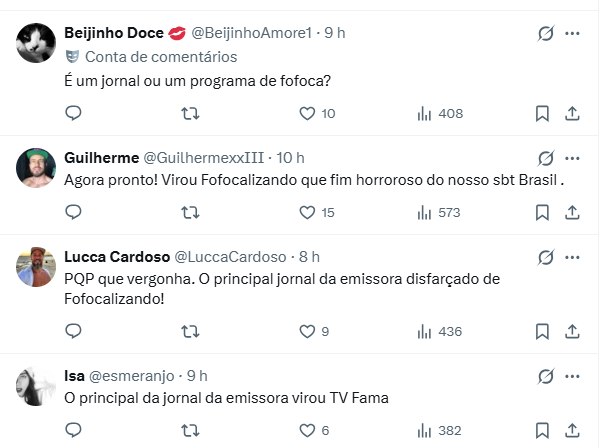Viewport: 608px width, 448px height.
Task: Repost Lucca Cardoso's tweet
Action: tap(187, 332)
